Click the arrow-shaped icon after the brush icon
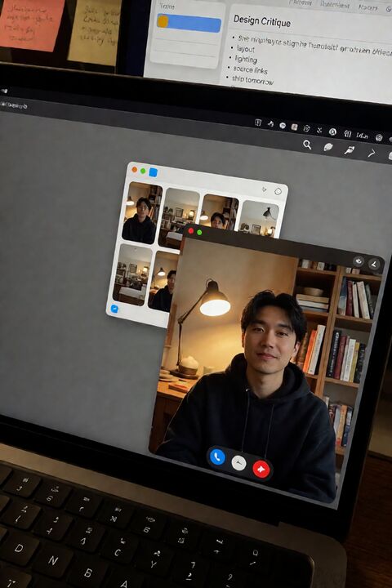This screenshot has width=392, height=588. pyautogui.click(x=372, y=153)
